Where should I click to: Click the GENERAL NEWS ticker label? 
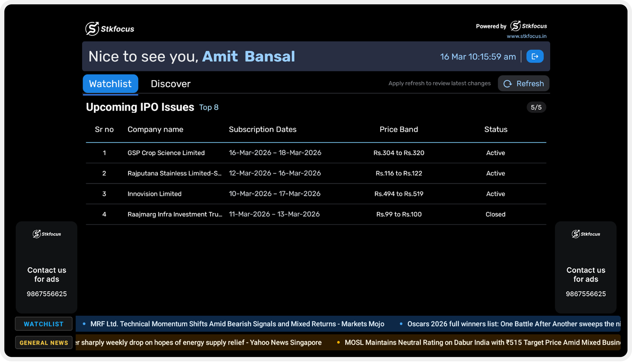pyautogui.click(x=44, y=343)
